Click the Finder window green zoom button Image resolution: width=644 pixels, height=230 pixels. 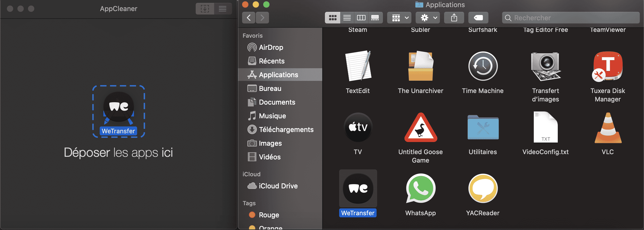(x=266, y=4)
